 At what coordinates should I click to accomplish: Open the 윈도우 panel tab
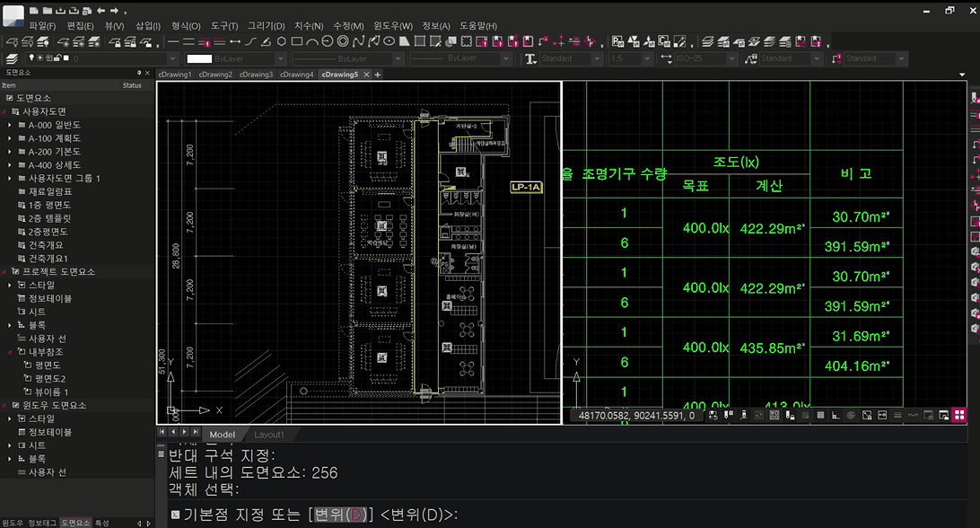[13, 523]
